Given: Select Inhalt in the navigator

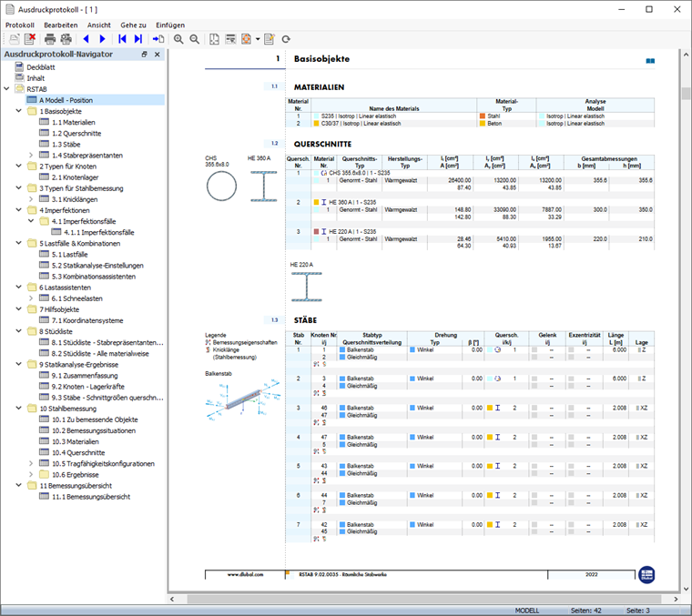Looking at the screenshot, I should [36, 78].
